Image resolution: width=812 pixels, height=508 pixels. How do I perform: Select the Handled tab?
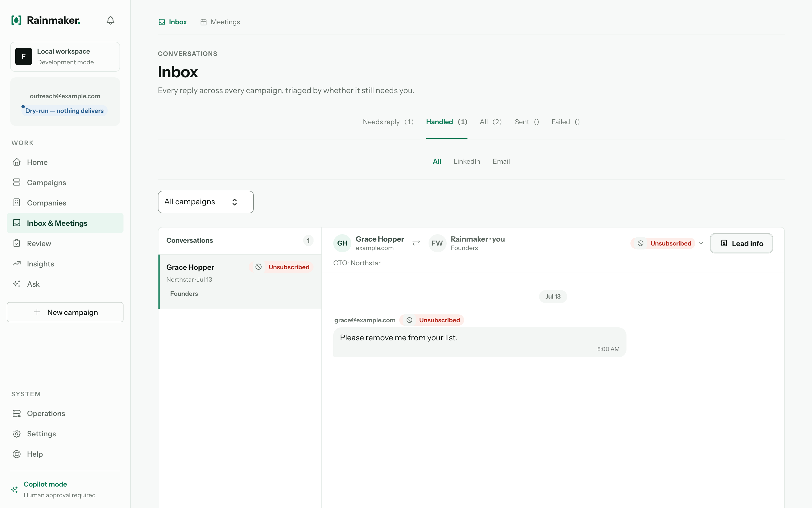[x=447, y=122]
